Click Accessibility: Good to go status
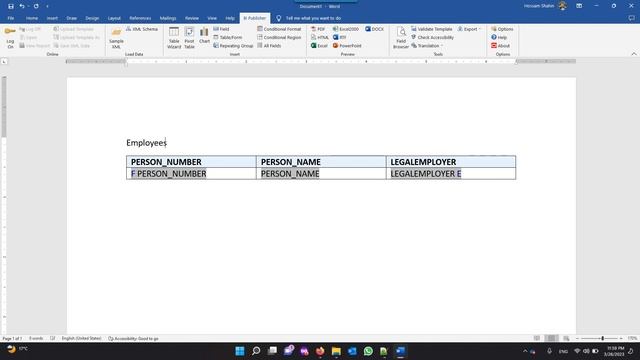Viewport: 640px width, 360px height. pyautogui.click(x=133, y=338)
